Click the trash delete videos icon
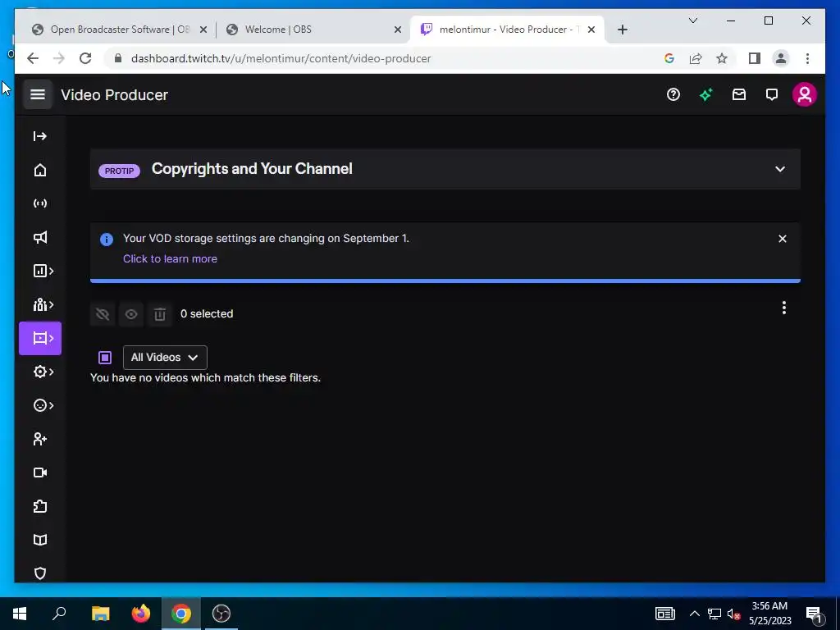The height and width of the screenshot is (630, 840). (x=160, y=314)
